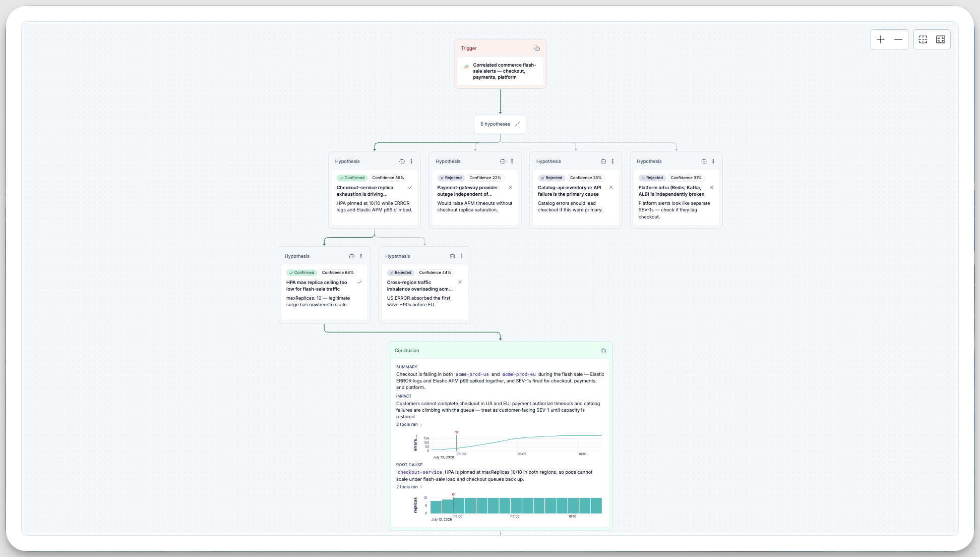Image resolution: width=980 pixels, height=557 pixels.
Task: Click X mark on Cross-region traffic hypothesis
Action: point(460,283)
